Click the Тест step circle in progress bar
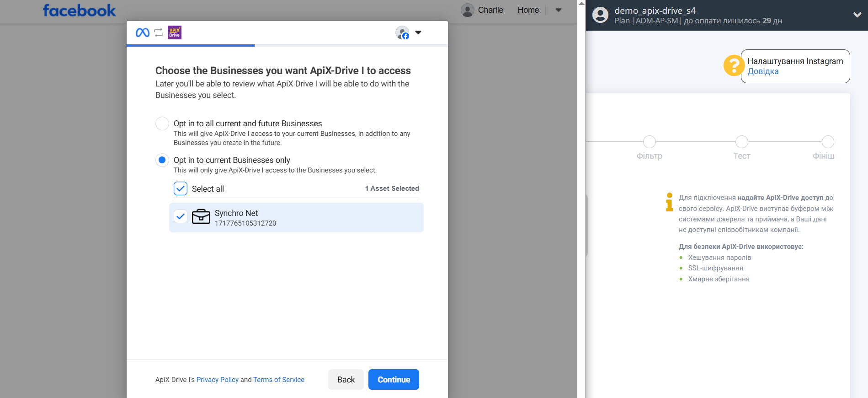Viewport: 868px width, 398px height. tap(741, 142)
